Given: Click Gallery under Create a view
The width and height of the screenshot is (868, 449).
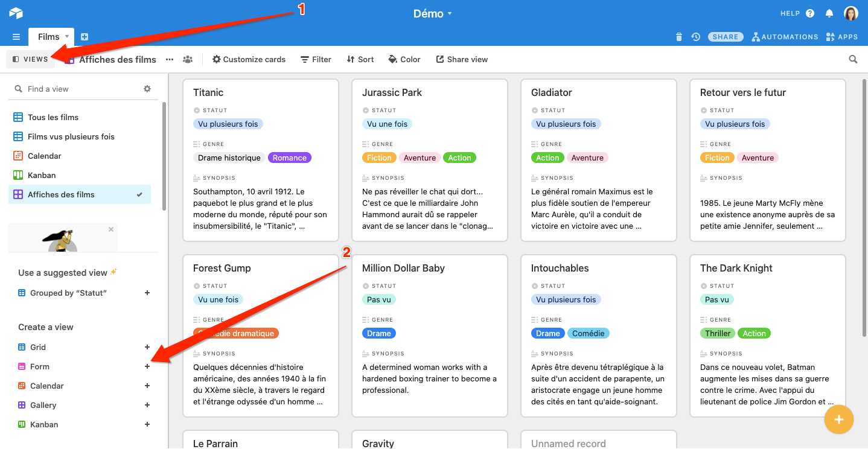Looking at the screenshot, I should pyautogui.click(x=43, y=405).
